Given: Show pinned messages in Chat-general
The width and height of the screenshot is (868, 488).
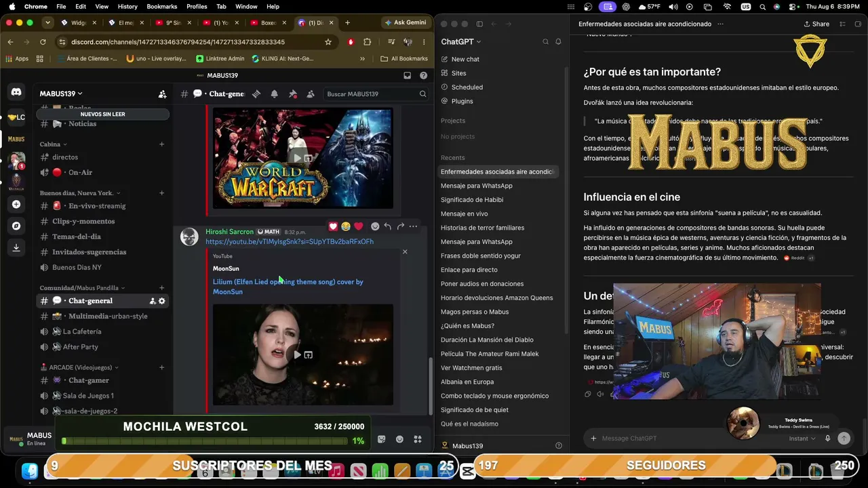Looking at the screenshot, I should point(292,94).
